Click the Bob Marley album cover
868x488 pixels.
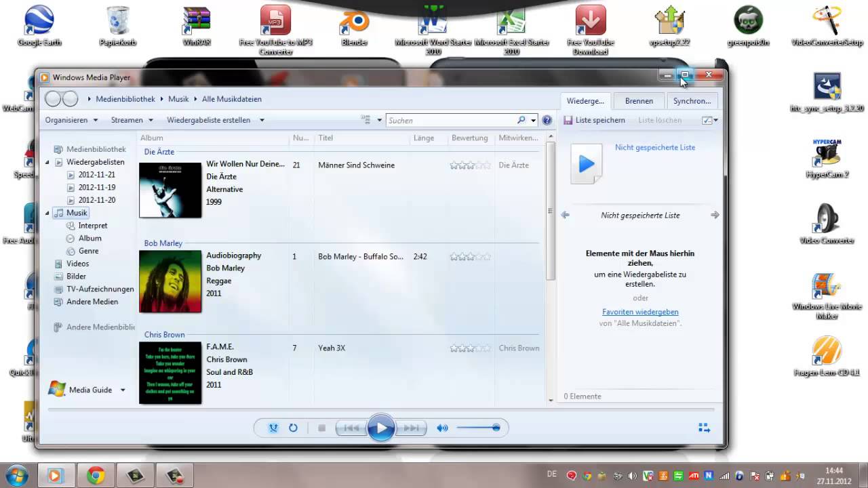point(170,281)
